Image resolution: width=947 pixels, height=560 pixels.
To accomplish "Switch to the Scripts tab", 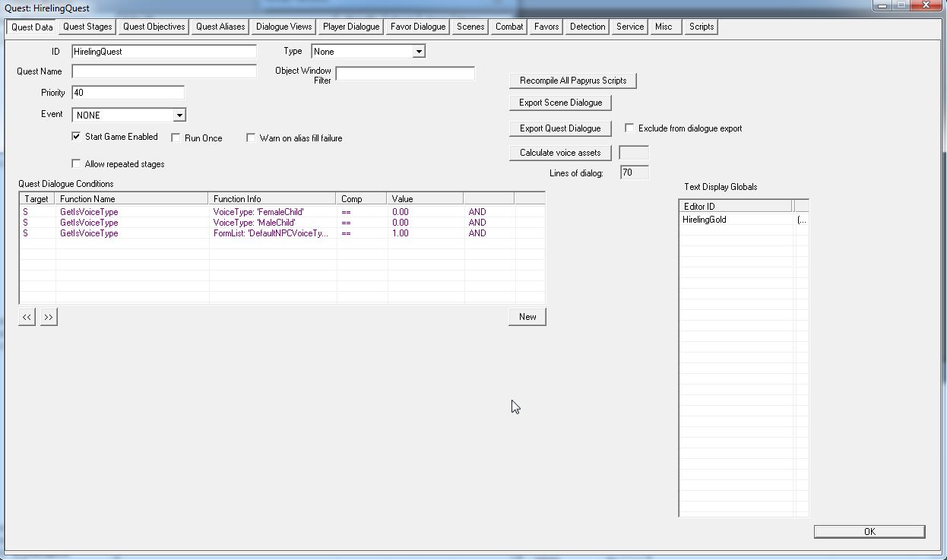I will pyautogui.click(x=702, y=27).
